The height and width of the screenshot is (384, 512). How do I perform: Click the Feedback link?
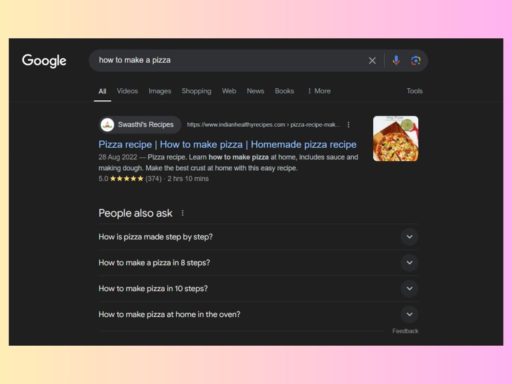(405, 331)
